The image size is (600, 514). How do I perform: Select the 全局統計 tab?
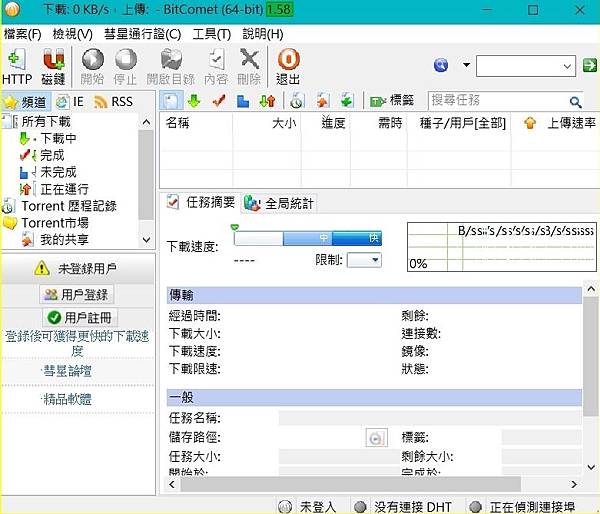click(x=279, y=203)
